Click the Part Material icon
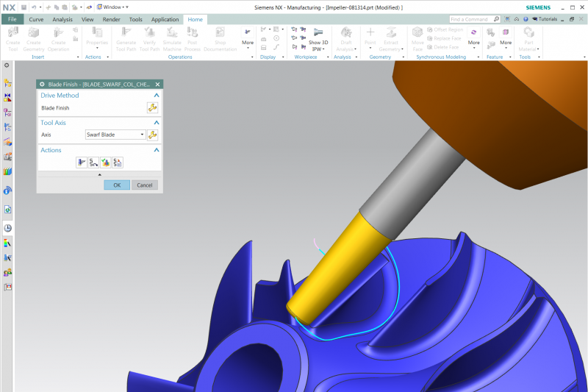 tap(528, 33)
